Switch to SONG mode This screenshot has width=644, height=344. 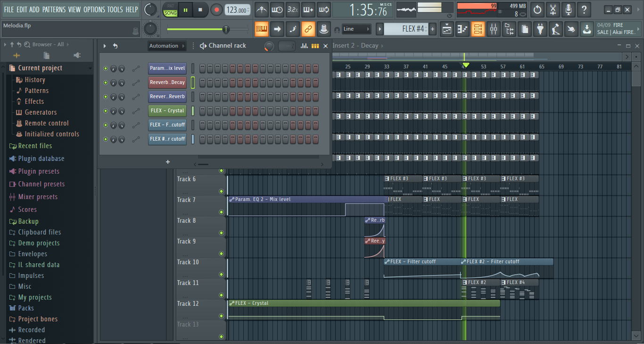[x=171, y=13]
